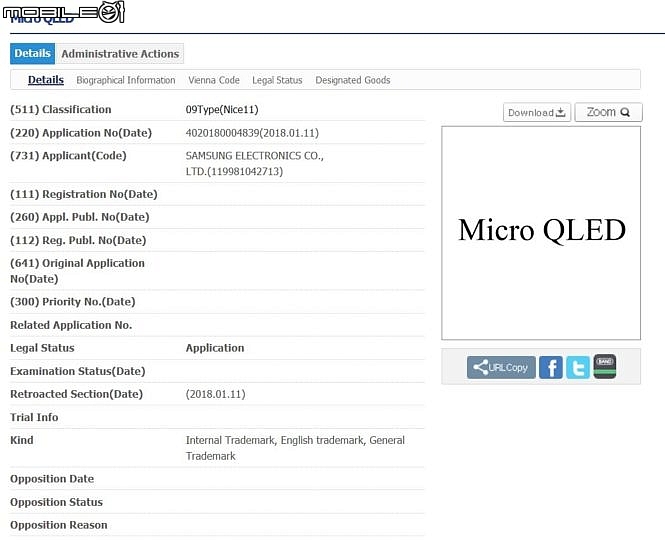Click the Trial Info label
Screen dimensions: 665x540
pos(34,417)
